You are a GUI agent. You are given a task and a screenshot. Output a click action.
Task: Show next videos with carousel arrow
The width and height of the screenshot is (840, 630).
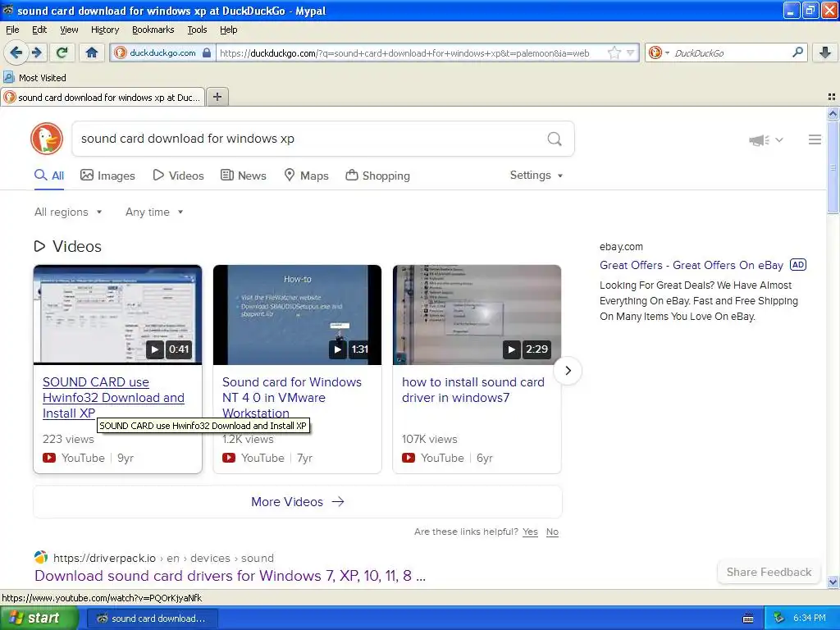(x=568, y=371)
